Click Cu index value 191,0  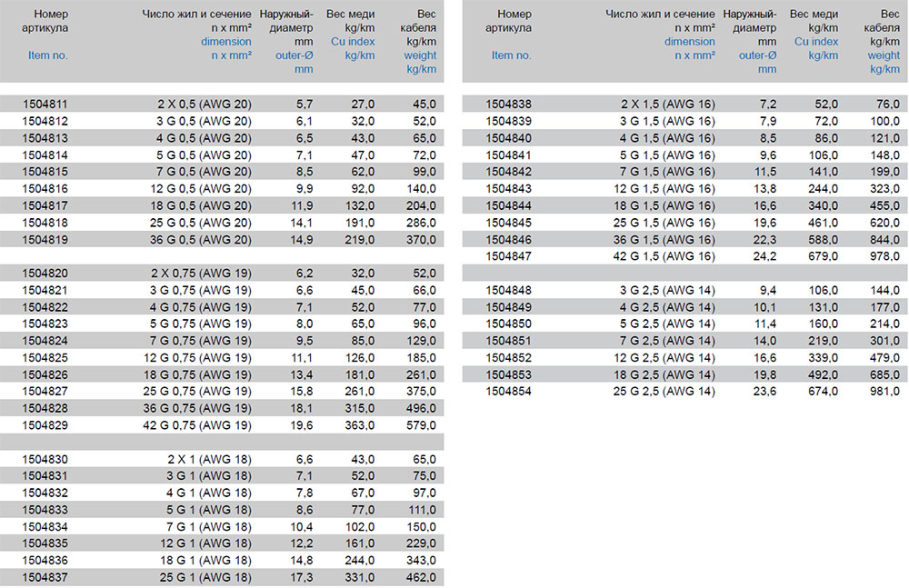359,223
